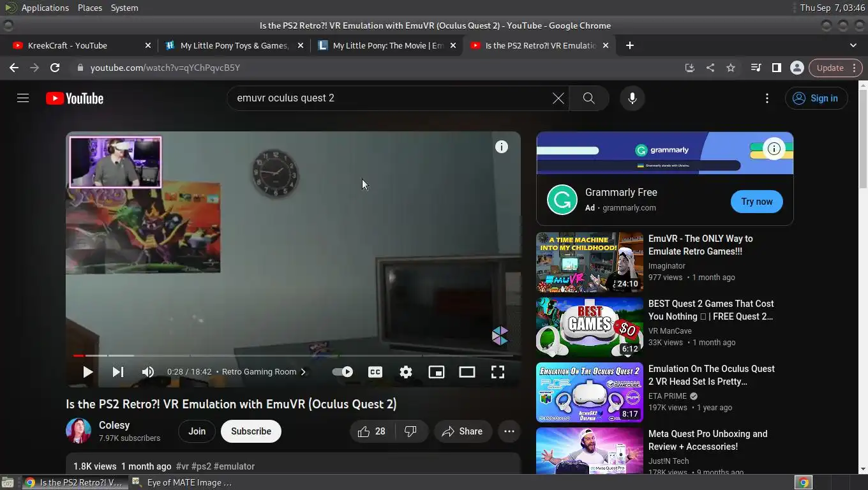The height and width of the screenshot is (490, 868).
Task: Start voice search with the microphone icon
Action: (x=632, y=98)
